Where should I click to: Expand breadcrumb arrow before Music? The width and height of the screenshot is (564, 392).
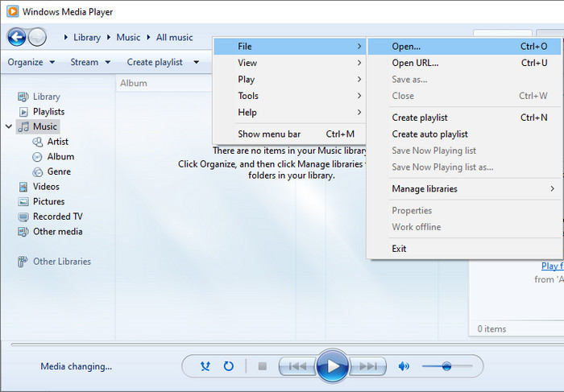pos(109,37)
